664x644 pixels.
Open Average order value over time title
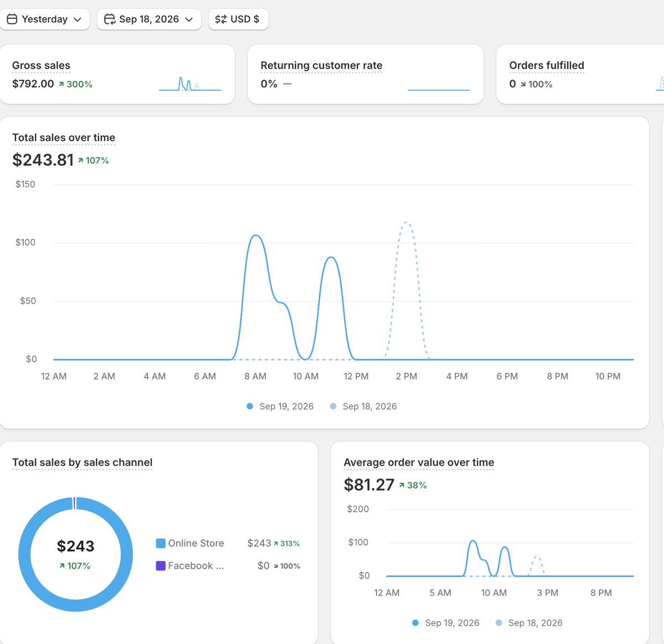tap(419, 463)
